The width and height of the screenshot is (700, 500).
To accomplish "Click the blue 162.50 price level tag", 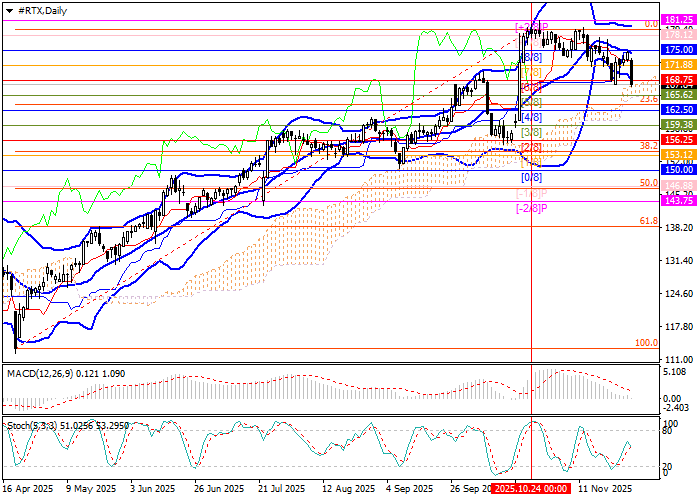I will click(680, 109).
